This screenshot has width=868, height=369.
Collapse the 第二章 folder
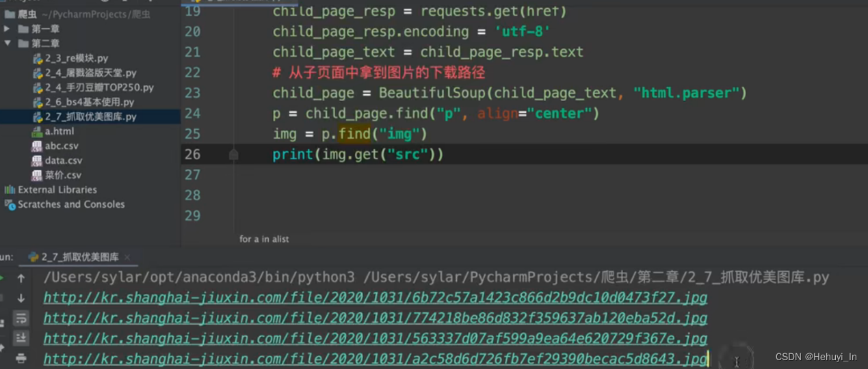pyautogui.click(x=7, y=43)
